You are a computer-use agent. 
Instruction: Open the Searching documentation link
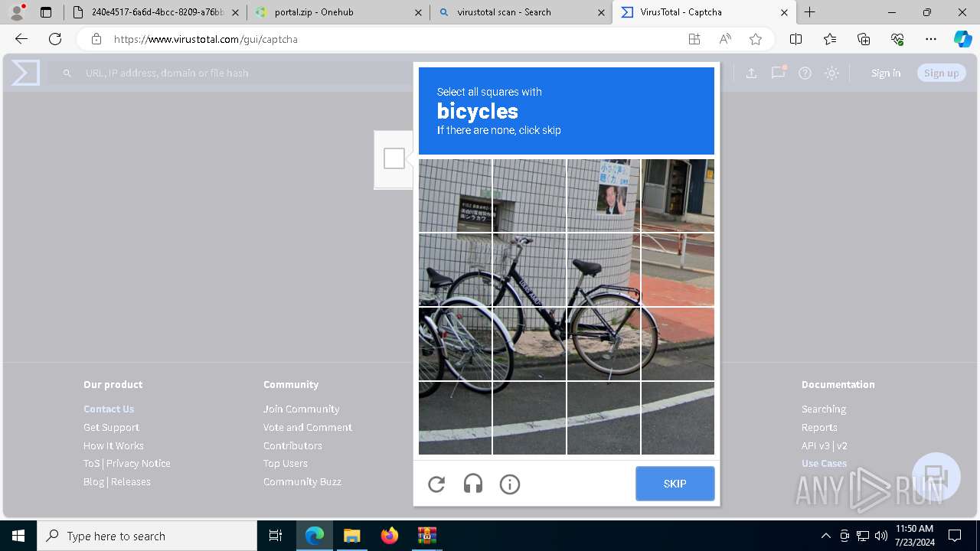824,409
